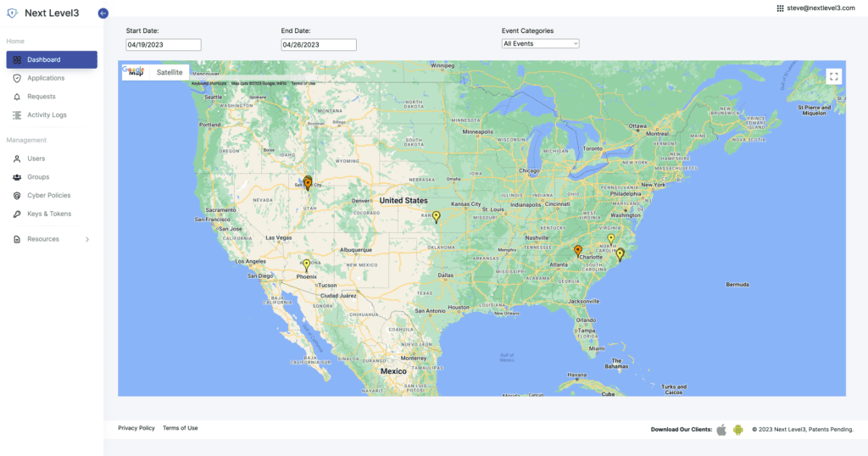Click the orange marker near Charlotte
The image size is (868, 456).
pyautogui.click(x=578, y=251)
